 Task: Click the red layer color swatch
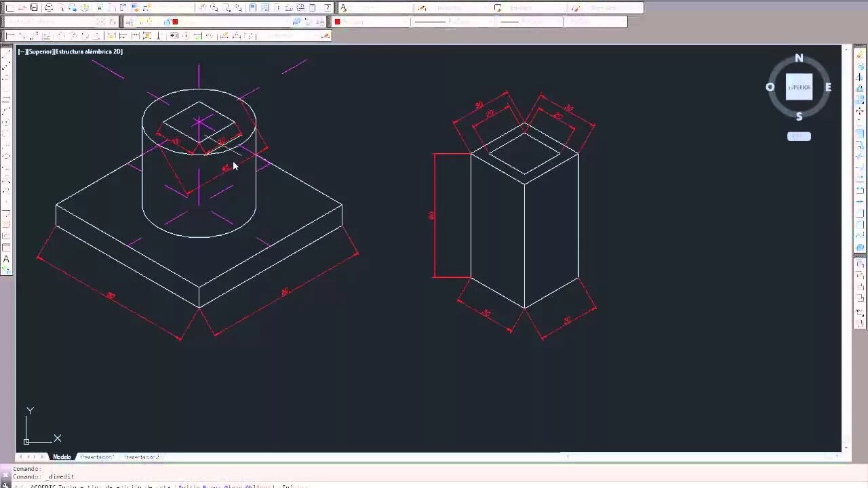coord(175,22)
